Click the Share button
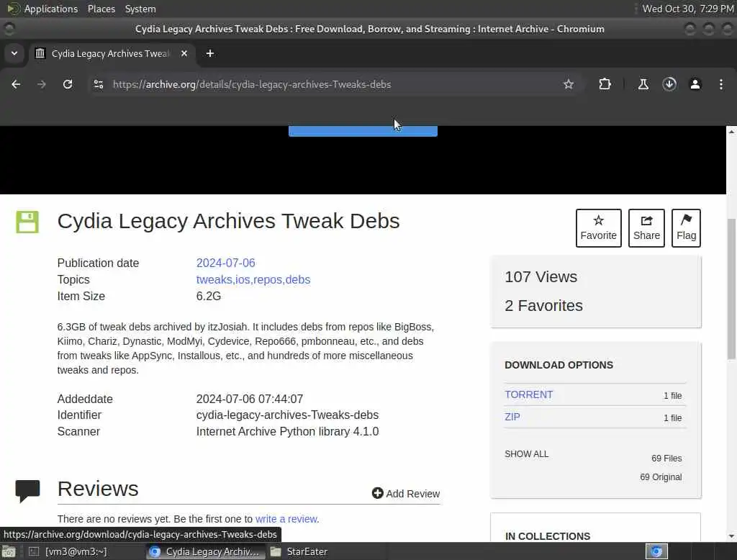737x560 pixels. 646,228
